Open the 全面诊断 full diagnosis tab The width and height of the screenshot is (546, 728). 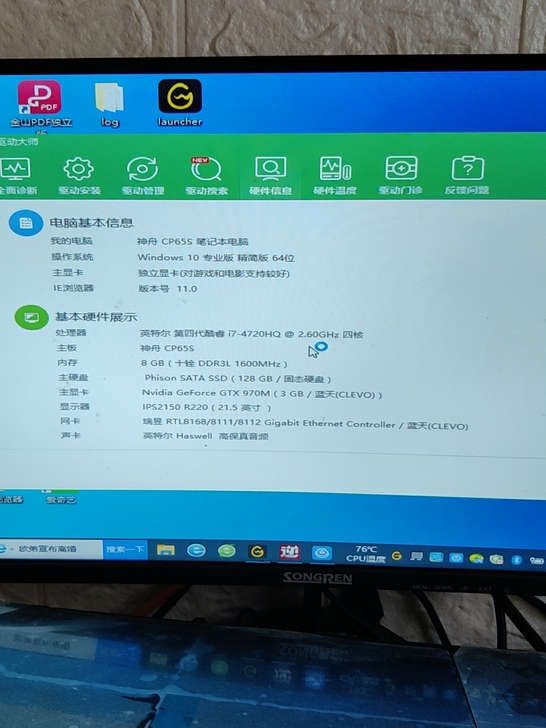[17, 176]
